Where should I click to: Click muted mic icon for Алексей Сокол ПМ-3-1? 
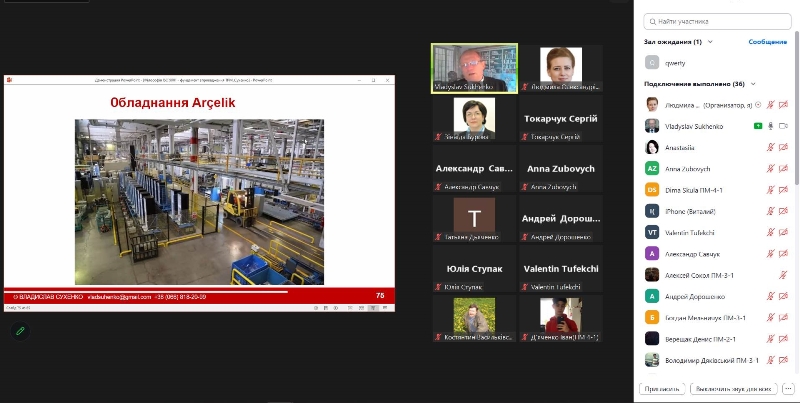(783, 275)
